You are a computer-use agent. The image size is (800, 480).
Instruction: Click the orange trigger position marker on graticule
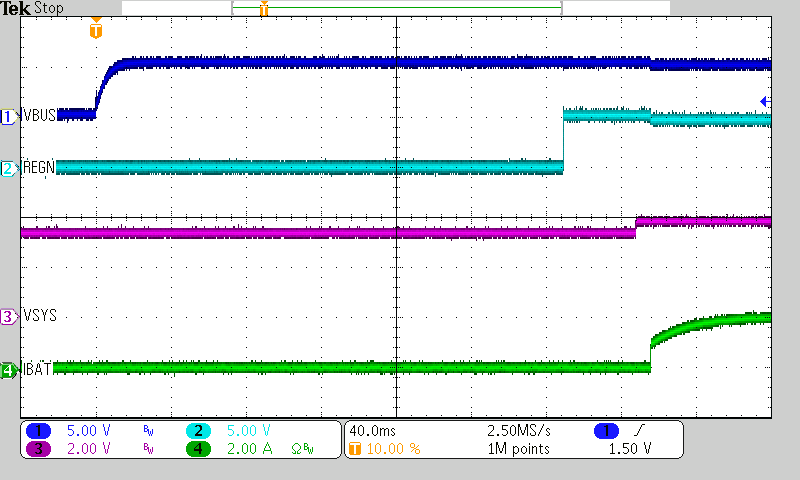coord(95,31)
